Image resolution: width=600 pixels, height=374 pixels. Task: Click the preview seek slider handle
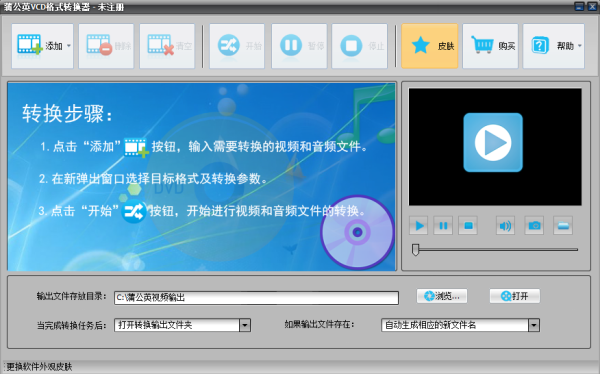tap(416, 250)
